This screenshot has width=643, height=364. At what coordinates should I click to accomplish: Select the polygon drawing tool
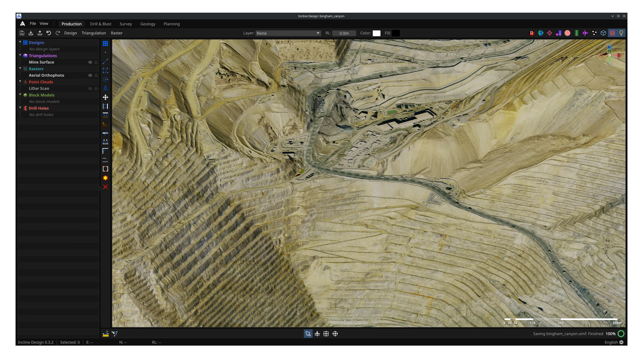(105, 70)
